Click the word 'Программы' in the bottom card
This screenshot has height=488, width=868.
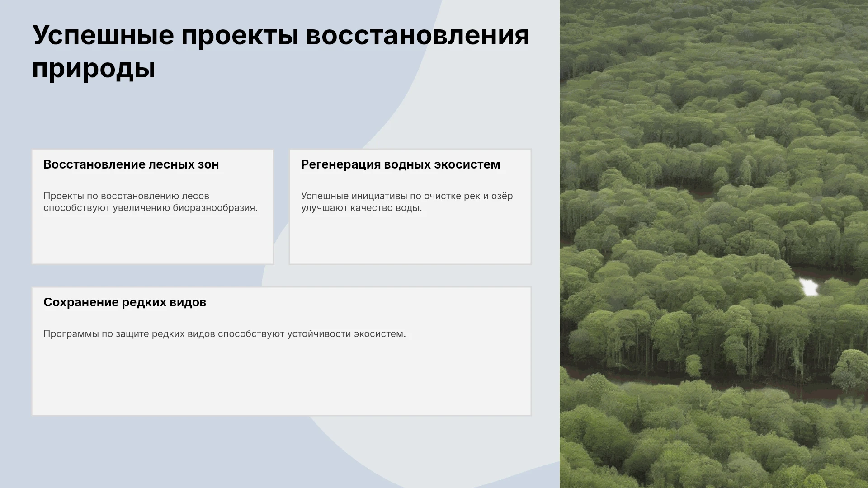tap(71, 334)
